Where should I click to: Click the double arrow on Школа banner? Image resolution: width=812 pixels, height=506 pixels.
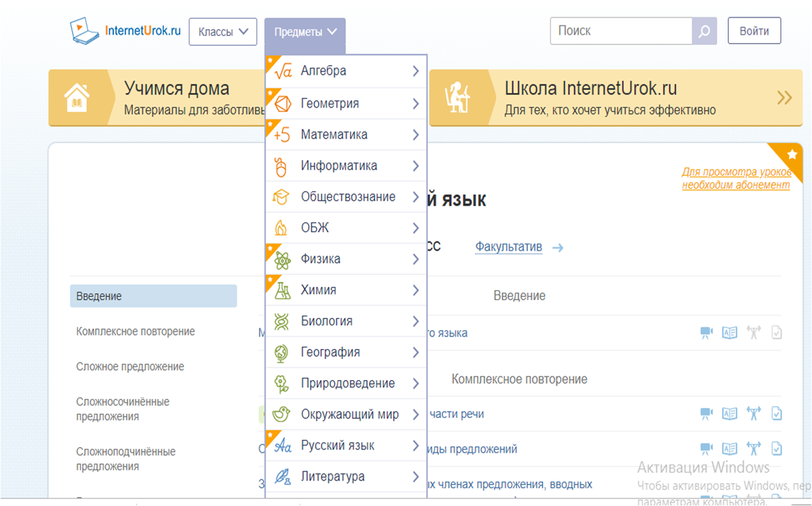point(784,98)
